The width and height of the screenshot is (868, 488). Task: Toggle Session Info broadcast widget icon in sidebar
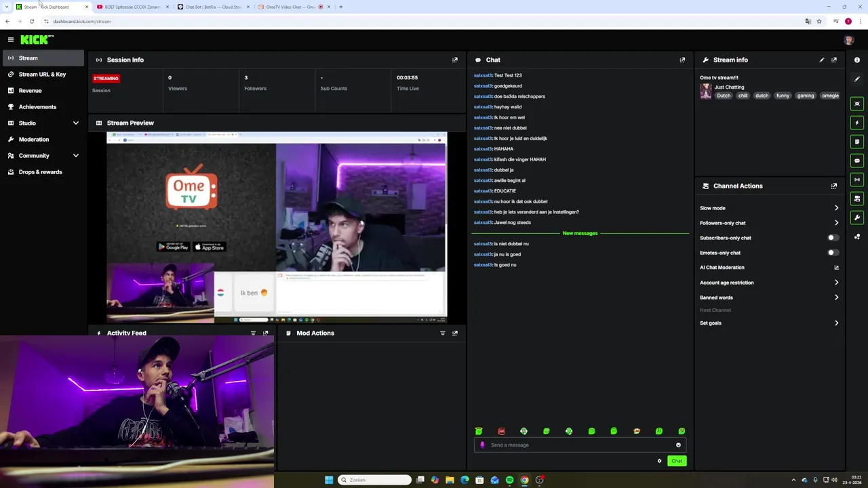point(857,180)
